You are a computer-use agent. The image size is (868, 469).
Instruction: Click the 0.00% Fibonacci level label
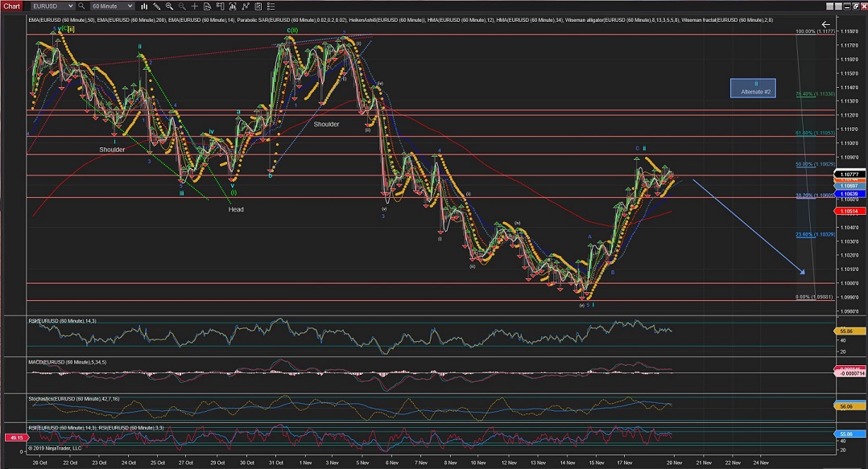815,297
